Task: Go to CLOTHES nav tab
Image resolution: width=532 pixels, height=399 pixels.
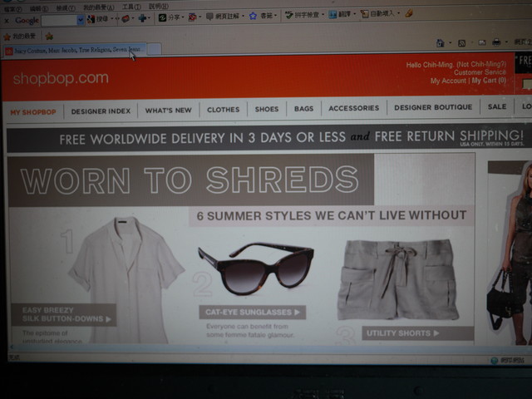Action: tap(224, 110)
